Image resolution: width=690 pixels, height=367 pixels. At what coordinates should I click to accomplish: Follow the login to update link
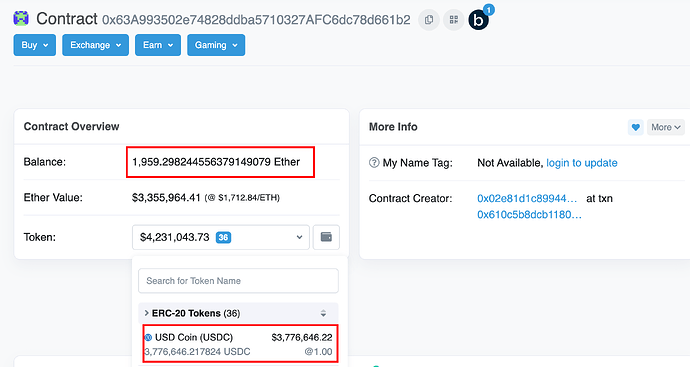(x=582, y=163)
